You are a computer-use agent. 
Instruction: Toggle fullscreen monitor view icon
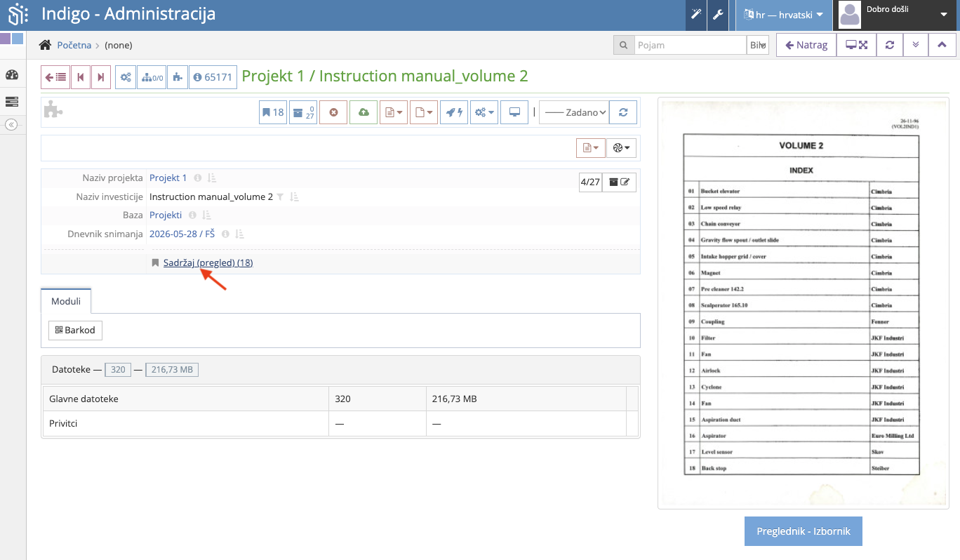856,45
